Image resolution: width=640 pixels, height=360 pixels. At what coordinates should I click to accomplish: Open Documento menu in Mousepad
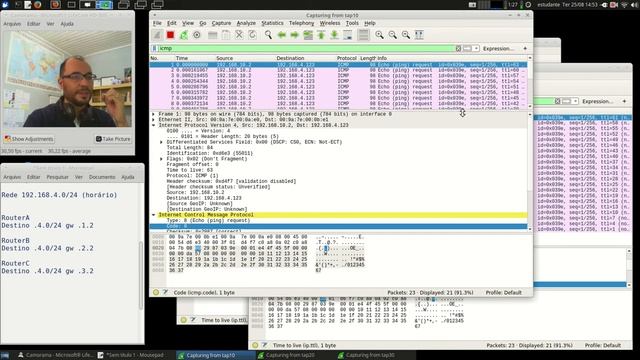[x=102, y=177]
